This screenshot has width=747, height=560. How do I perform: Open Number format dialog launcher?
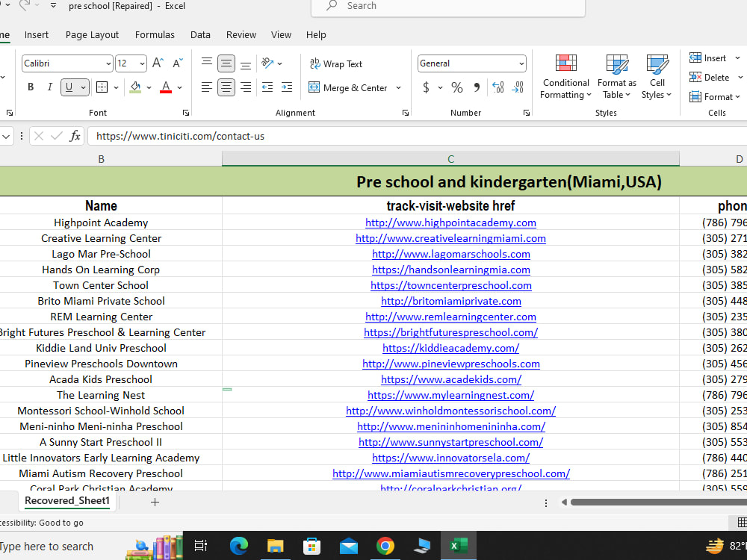(x=527, y=113)
